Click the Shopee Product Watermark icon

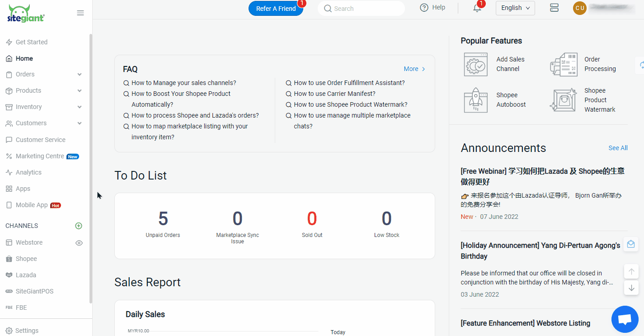point(564,100)
